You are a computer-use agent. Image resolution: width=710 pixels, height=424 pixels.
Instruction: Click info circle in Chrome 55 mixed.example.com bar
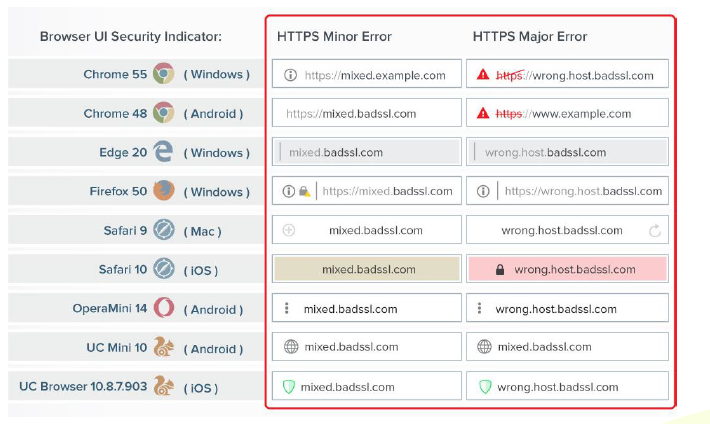coord(290,75)
